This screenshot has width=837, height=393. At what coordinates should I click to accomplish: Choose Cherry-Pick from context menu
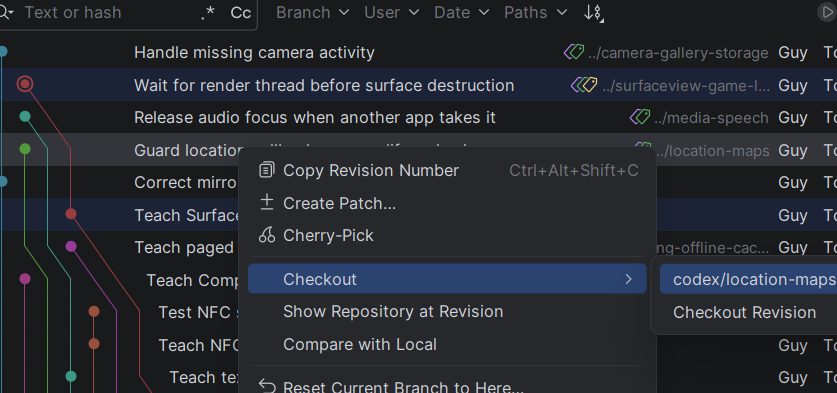[447, 235]
